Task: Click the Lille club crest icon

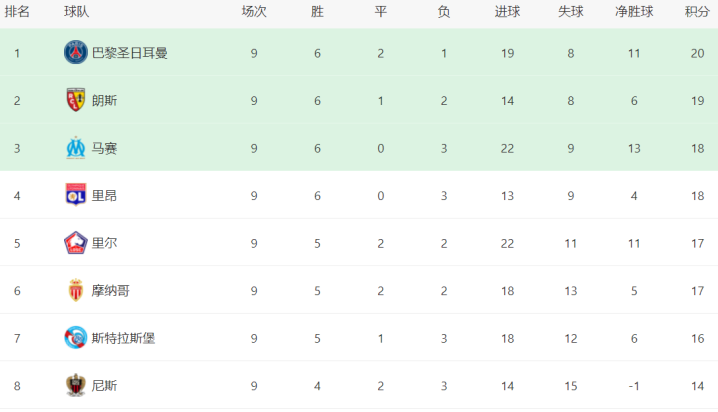Action: tap(76, 242)
